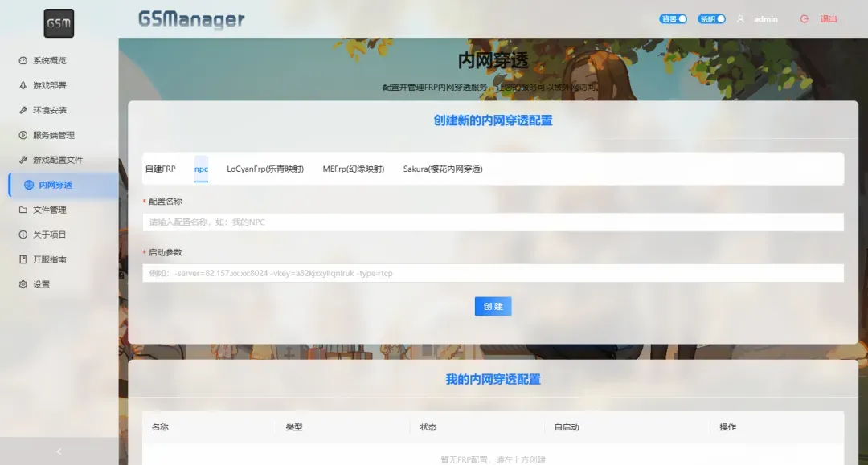Click the GSM logo icon

pos(59,23)
